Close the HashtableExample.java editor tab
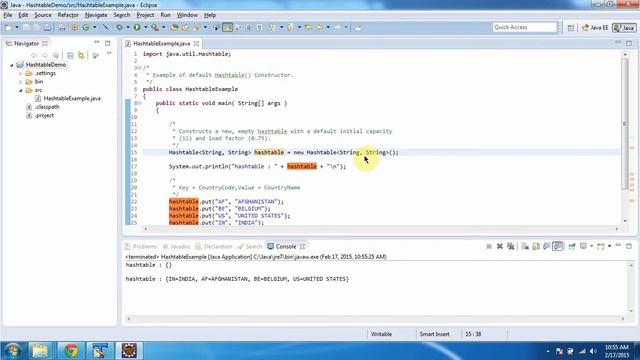Image resolution: width=640 pixels, height=360 pixels. (196, 43)
